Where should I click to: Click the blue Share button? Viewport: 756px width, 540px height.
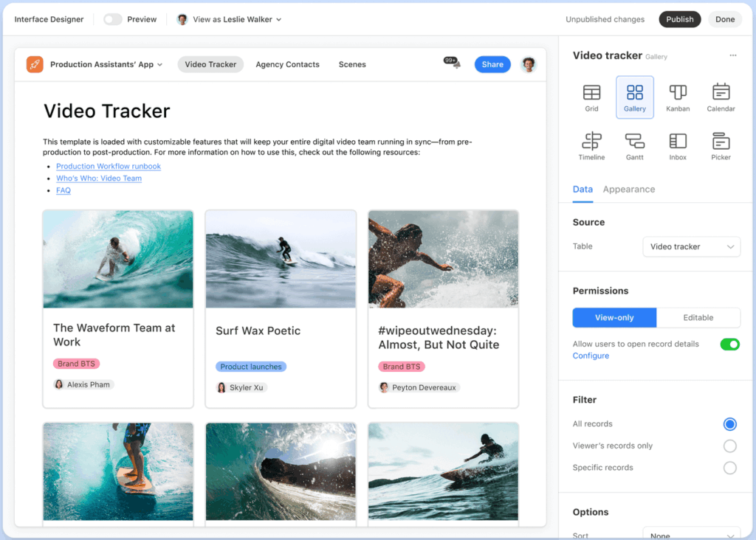coord(492,64)
